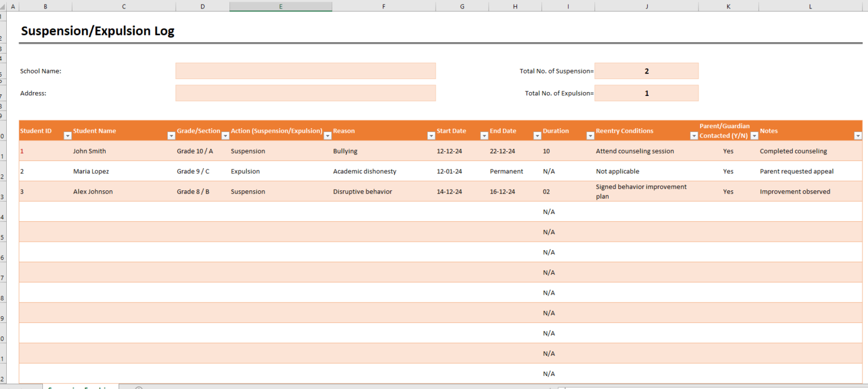The width and height of the screenshot is (868, 389).
Task: Open the Grade/Section filter dropdown
Action: tap(225, 136)
